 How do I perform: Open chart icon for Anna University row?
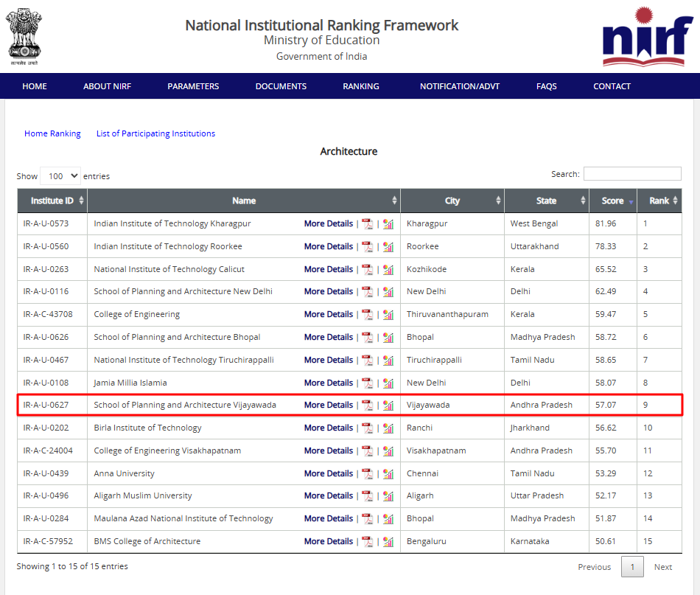388,473
